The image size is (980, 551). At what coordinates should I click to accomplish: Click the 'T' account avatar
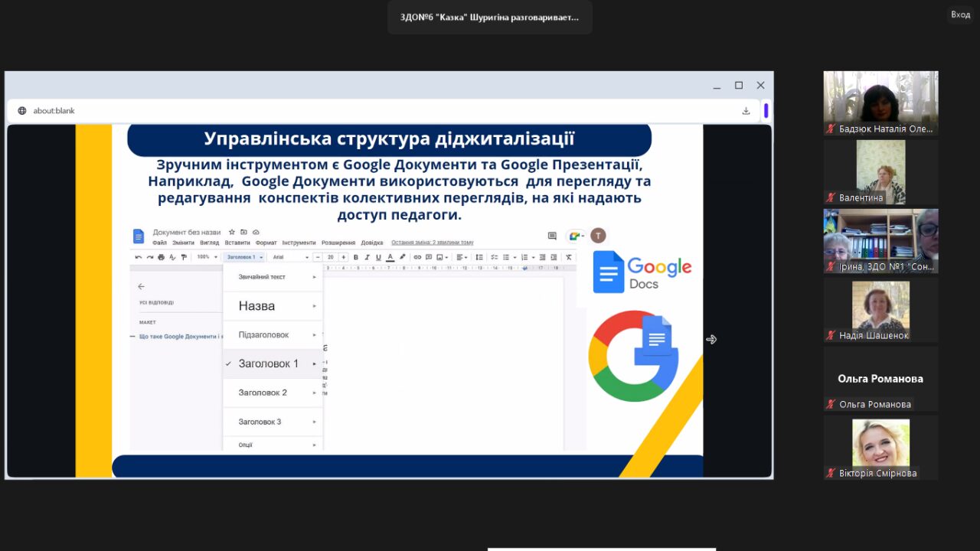[x=598, y=236]
